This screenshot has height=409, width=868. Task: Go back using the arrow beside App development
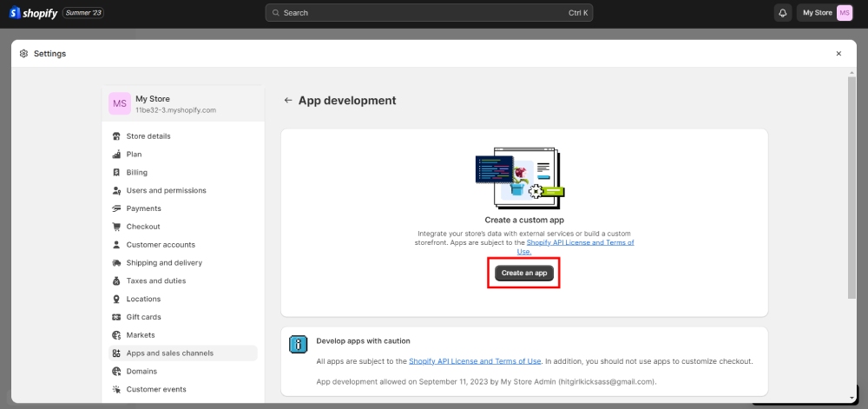click(x=288, y=101)
